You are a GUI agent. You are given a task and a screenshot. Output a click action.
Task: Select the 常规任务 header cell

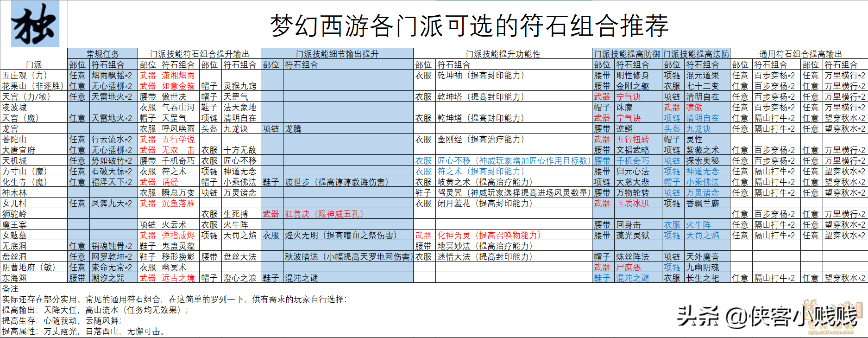tap(103, 54)
